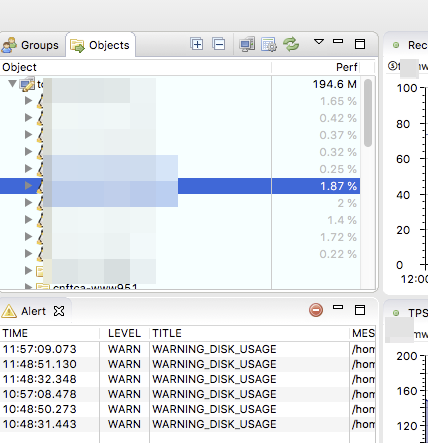
Task: Click WARNING_DISK_USAGE title of 10:48:31.443 alert
Action: (x=214, y=424)
